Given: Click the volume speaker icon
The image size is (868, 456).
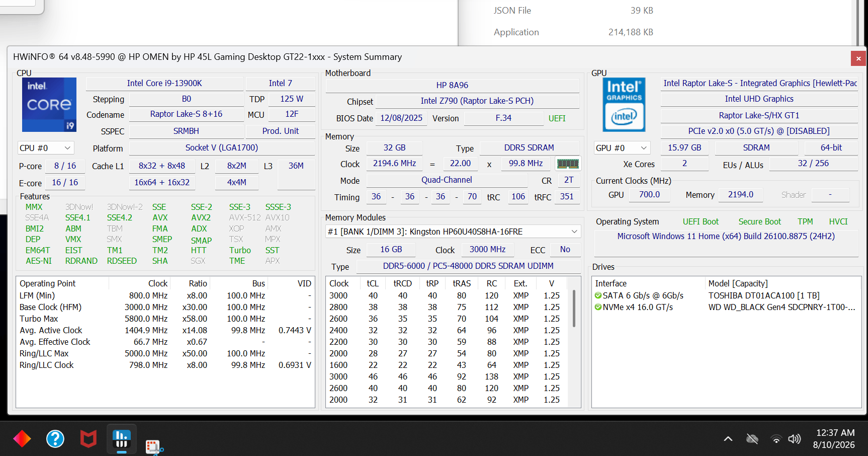Looking at the screenshot, I should [x=795, y=439].
